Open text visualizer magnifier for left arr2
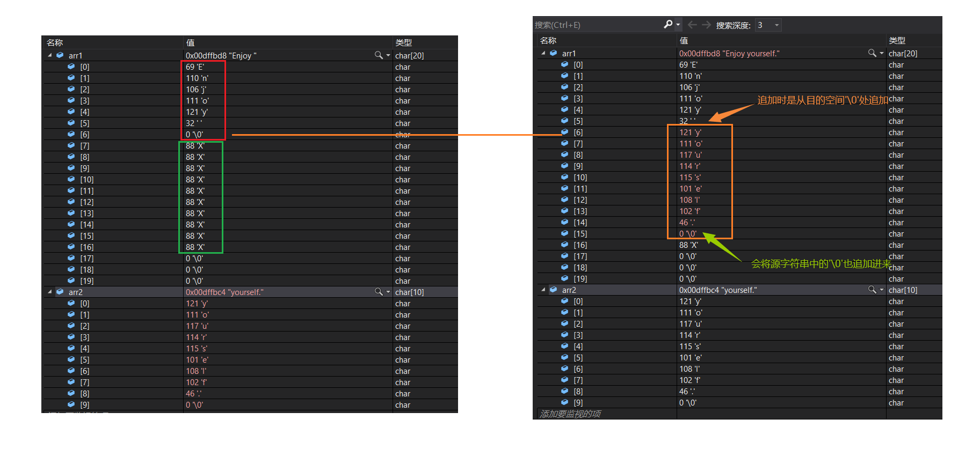This screenshot has width=980, height=449. point(379,292)
